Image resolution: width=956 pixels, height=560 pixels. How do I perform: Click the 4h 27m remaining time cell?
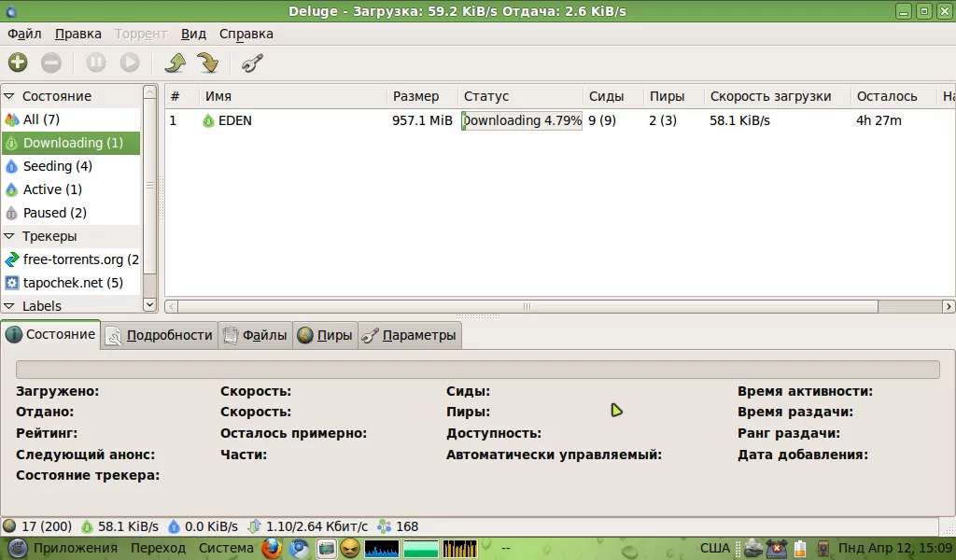pos(879,120)
